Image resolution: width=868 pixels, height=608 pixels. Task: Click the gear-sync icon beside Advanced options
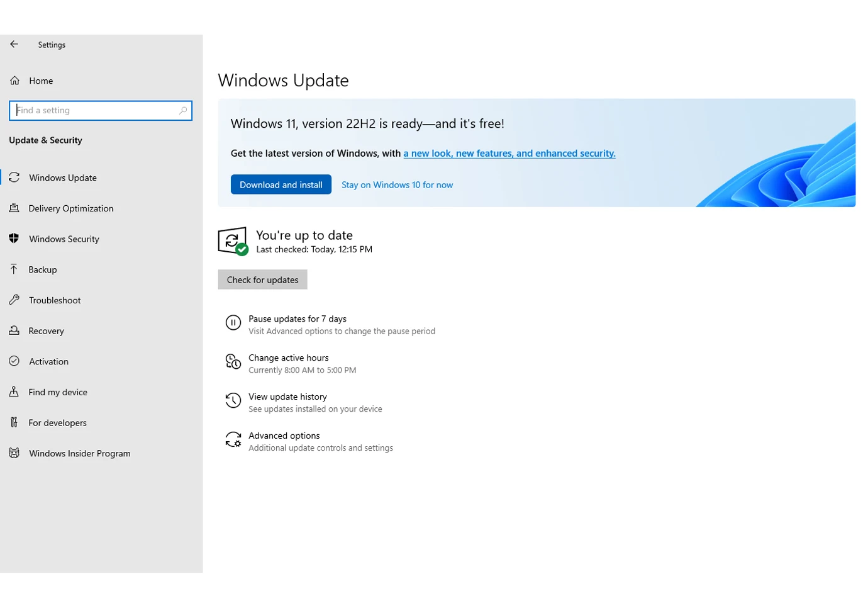(233, 439)
